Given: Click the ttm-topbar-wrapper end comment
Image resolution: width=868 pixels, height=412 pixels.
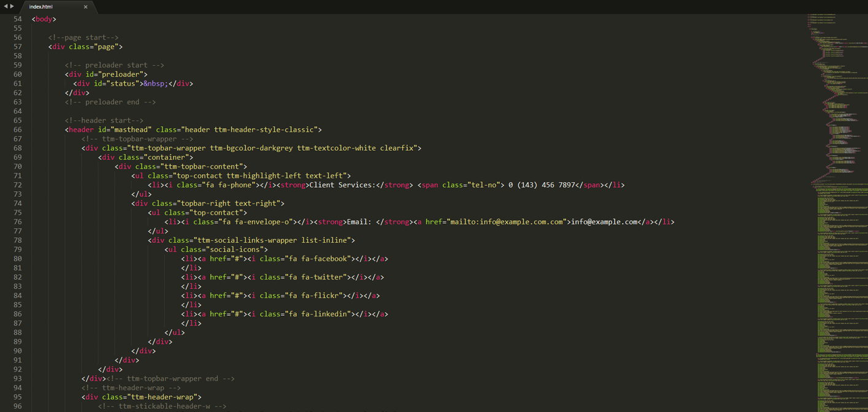Looking at the screenshot, I should pyautogui.click(x=171, y=378).
